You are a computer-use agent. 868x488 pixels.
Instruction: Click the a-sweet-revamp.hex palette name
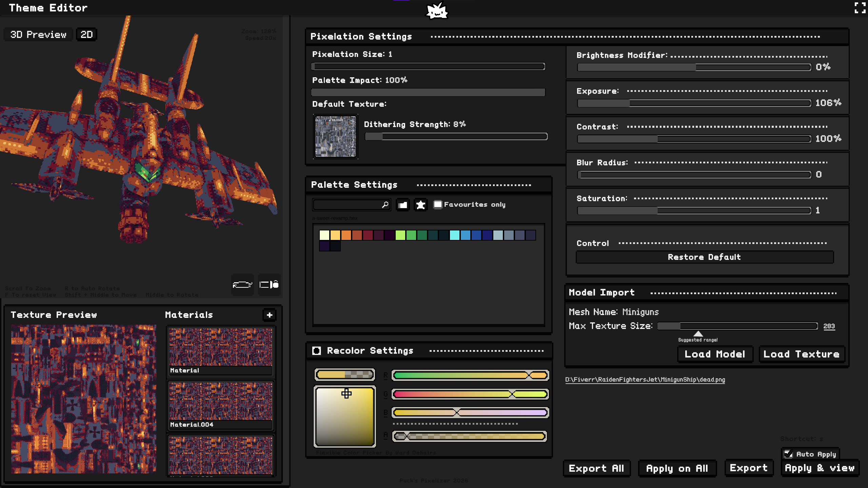pos(335,218)
